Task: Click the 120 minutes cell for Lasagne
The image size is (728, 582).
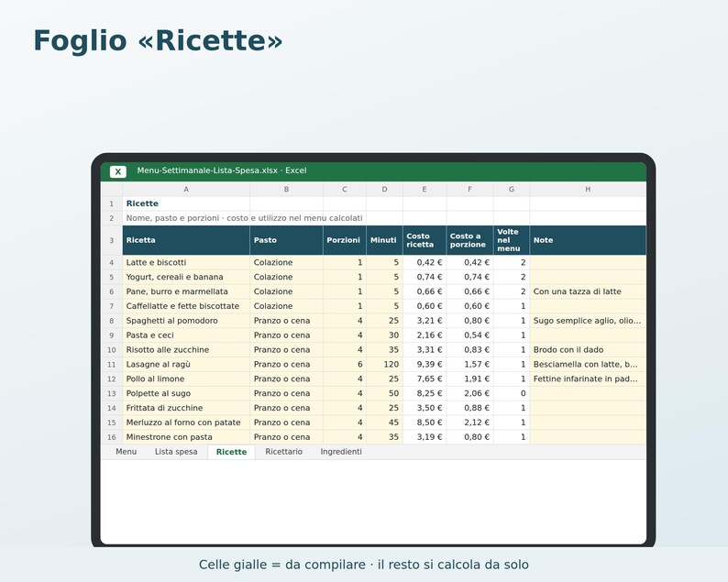Action: 384,365
